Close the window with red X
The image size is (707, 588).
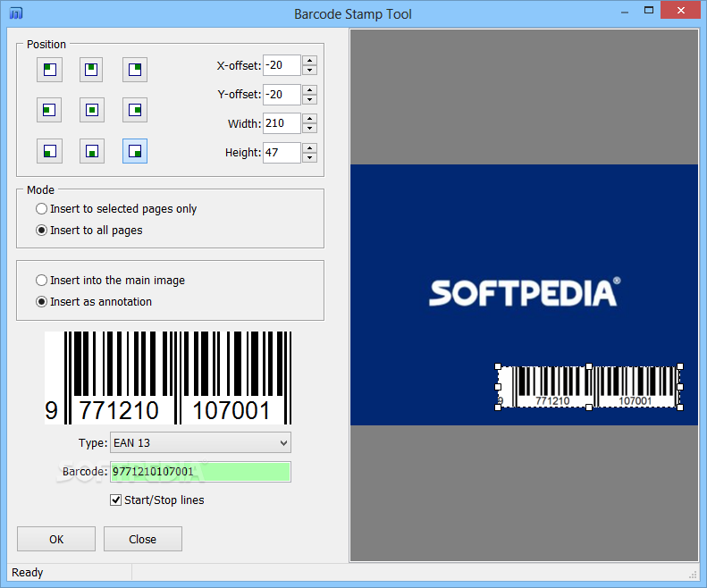click(680, 10)
